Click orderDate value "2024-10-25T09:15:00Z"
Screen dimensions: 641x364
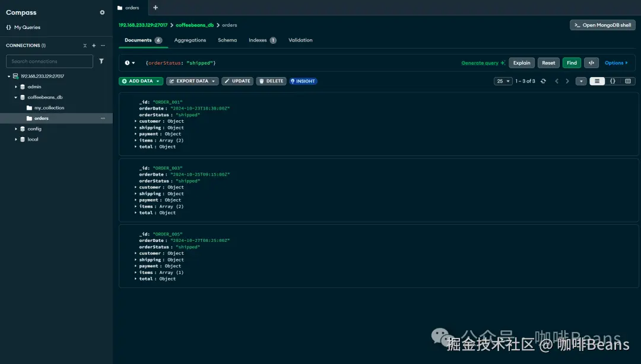(x=200, y=174)
